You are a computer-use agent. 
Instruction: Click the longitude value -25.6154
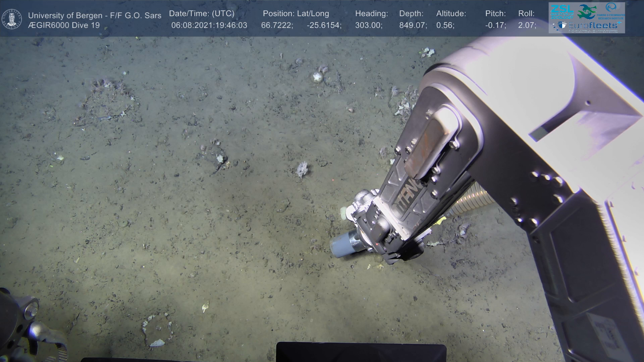pyautogui.click(x=323, y=25)
